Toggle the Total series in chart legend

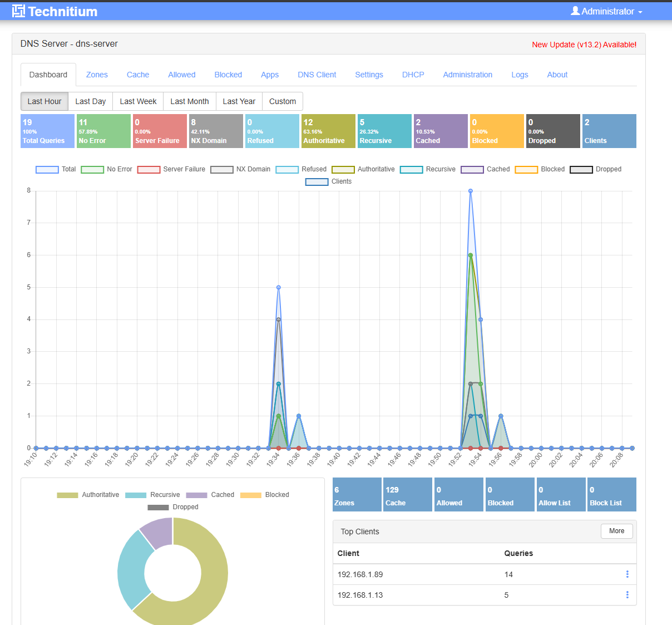point(56,169)
